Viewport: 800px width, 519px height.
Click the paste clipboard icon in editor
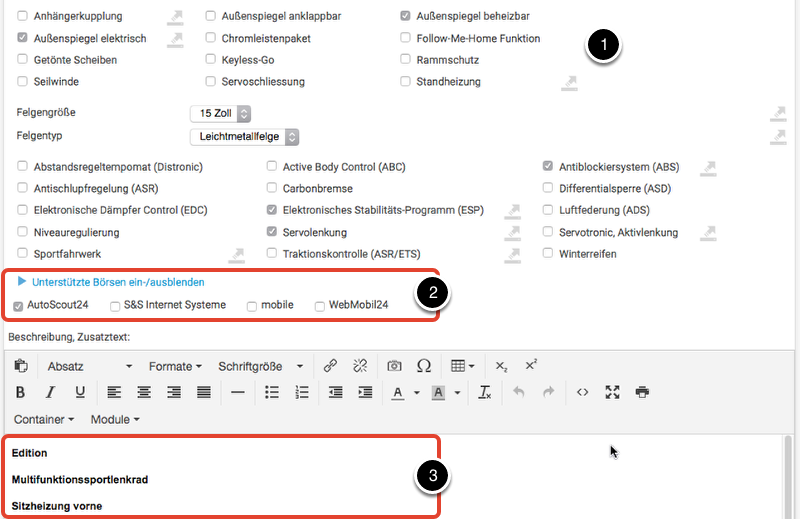(x=21, y=366)
